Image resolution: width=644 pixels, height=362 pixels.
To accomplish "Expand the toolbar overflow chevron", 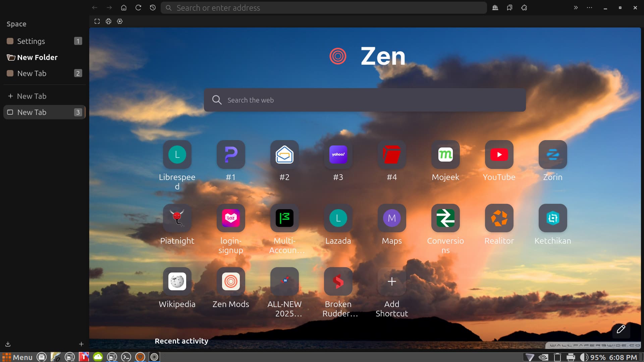I will pos(576,8).
